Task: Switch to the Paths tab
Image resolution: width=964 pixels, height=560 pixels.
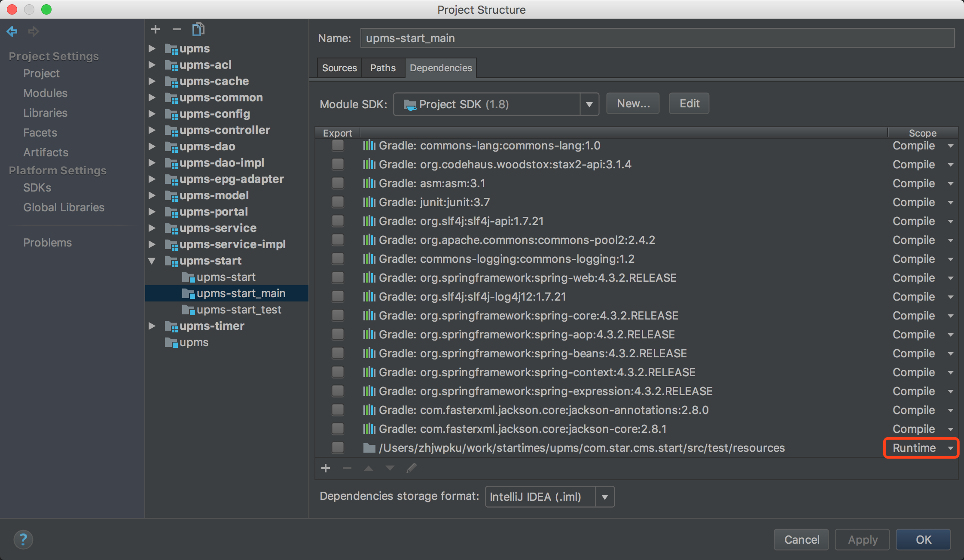Action: click(383, 67)
